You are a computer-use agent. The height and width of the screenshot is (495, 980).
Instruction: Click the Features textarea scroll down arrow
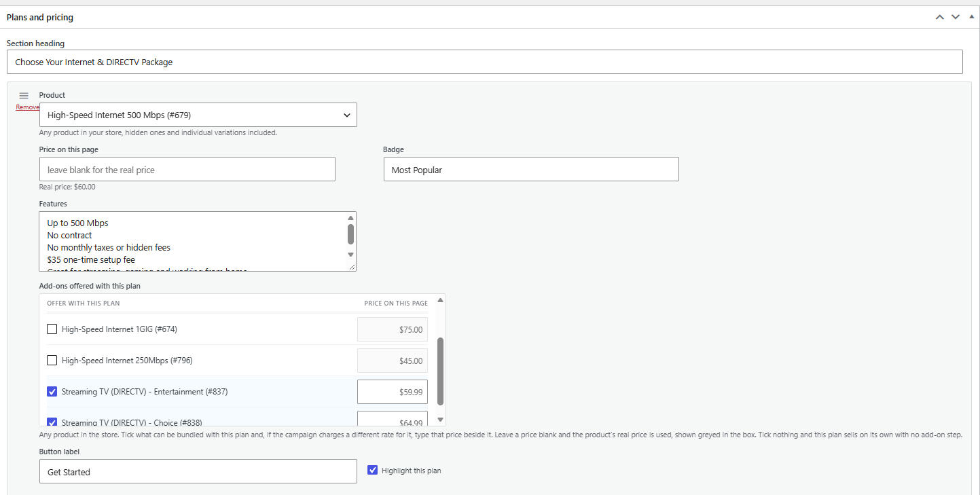(350, 255)
